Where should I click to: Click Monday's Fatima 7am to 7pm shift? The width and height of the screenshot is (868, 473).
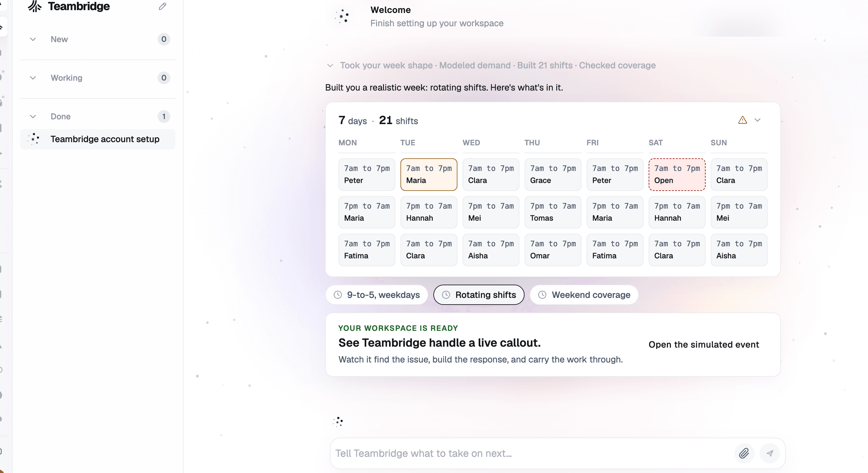(367, 250)
